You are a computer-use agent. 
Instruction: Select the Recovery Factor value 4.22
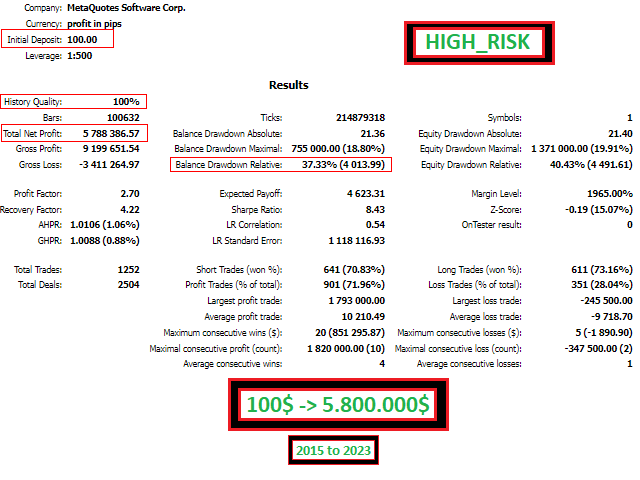click(130, 209)
